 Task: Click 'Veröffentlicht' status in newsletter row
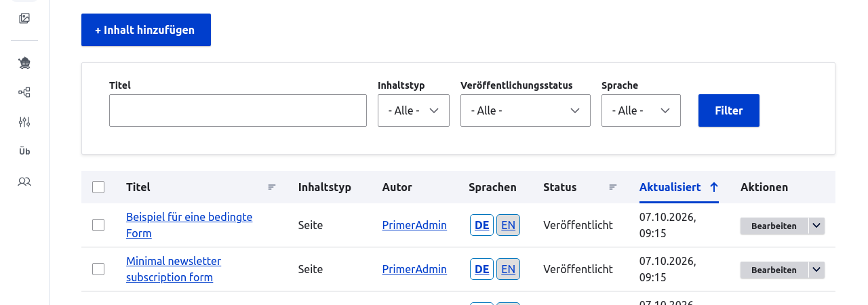(578, 269)
